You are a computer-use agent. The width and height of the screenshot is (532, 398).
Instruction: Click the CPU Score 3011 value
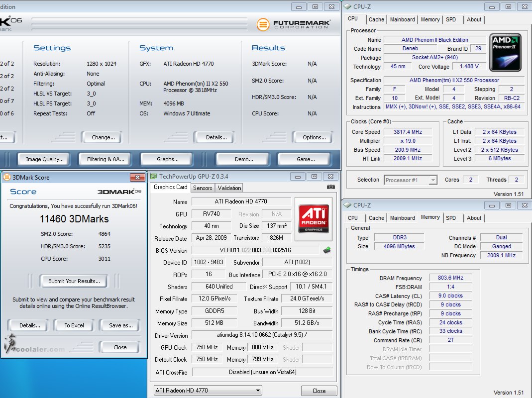105,259
